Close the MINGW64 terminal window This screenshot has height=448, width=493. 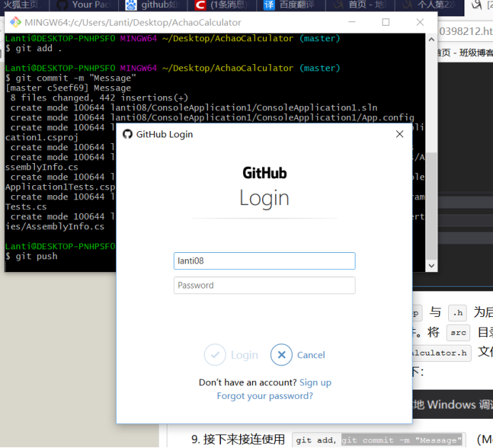[420, 22]
